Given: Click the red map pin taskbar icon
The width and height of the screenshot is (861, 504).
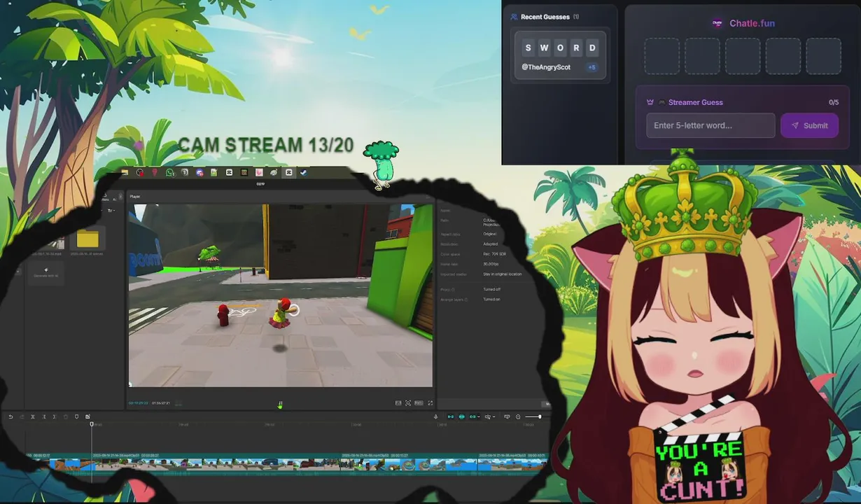Looking at the screenshot, I should (155, 172).
